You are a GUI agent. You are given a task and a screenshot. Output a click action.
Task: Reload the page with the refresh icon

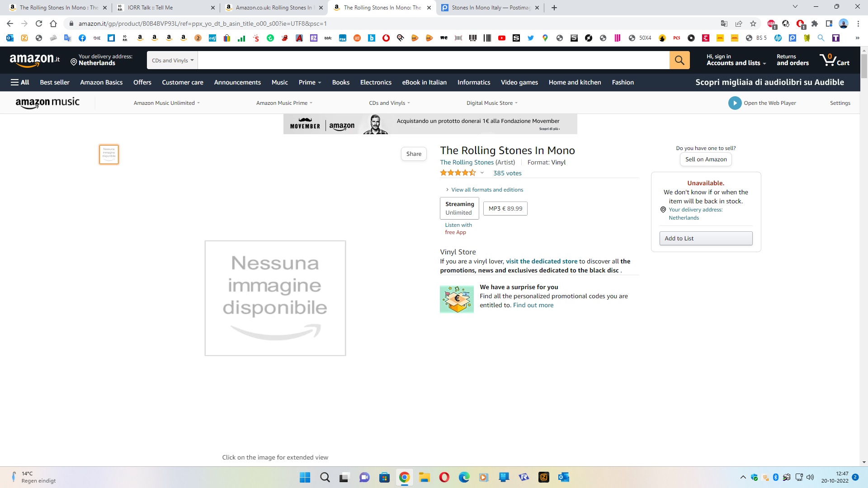[39, 23]
